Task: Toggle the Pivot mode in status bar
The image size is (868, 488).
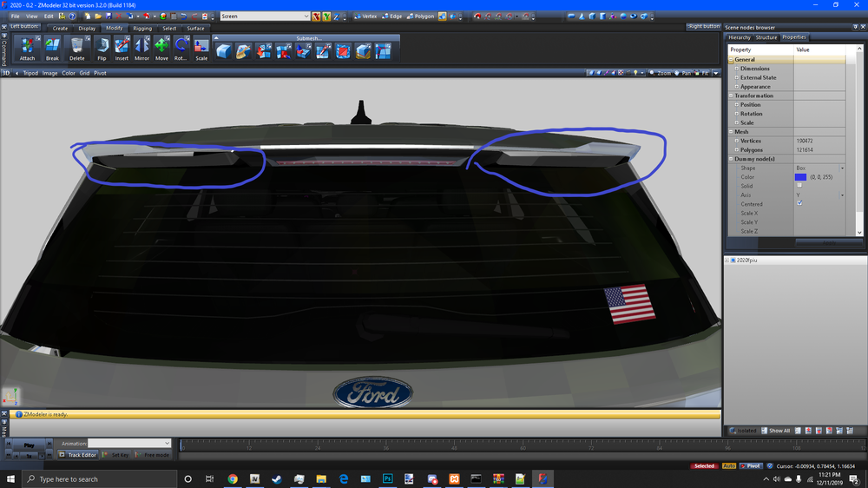Action: (751, 465)
